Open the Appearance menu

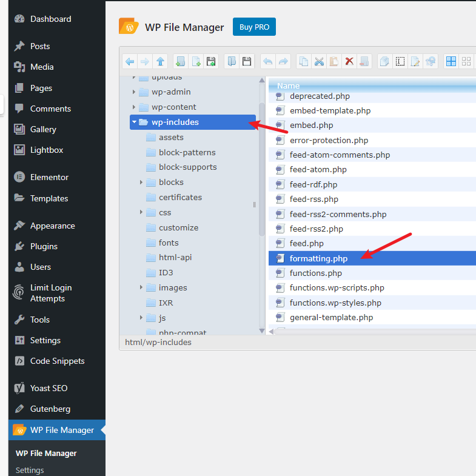coord(57,226)
